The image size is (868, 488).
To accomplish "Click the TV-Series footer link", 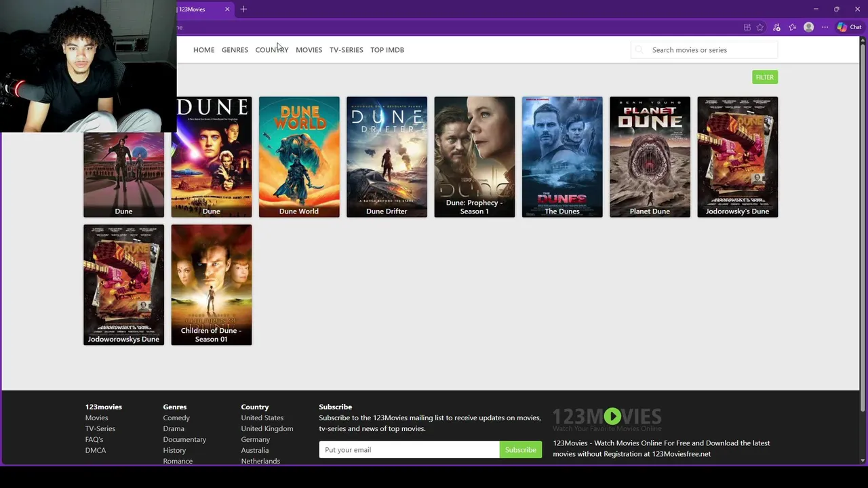I will point(100,428).
